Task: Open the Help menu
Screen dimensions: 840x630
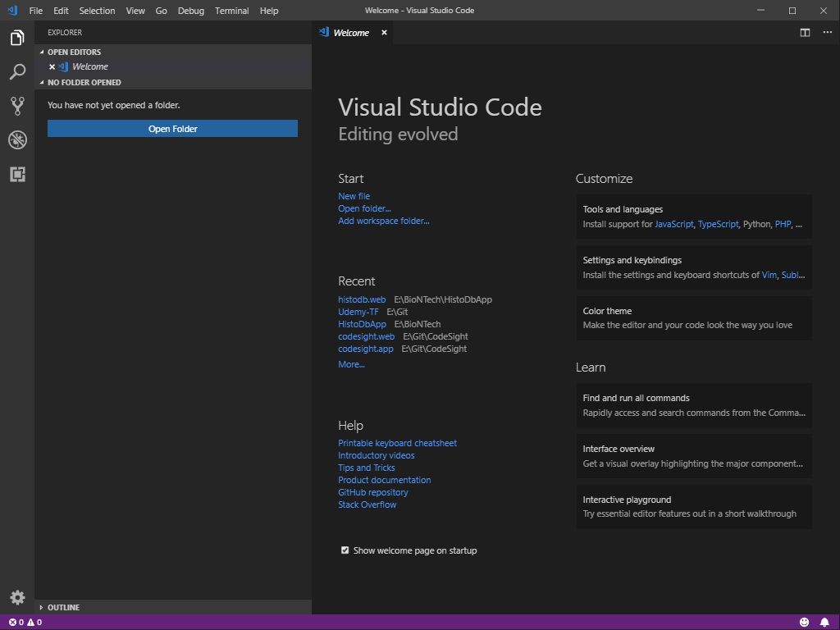Action: [269, 11]
